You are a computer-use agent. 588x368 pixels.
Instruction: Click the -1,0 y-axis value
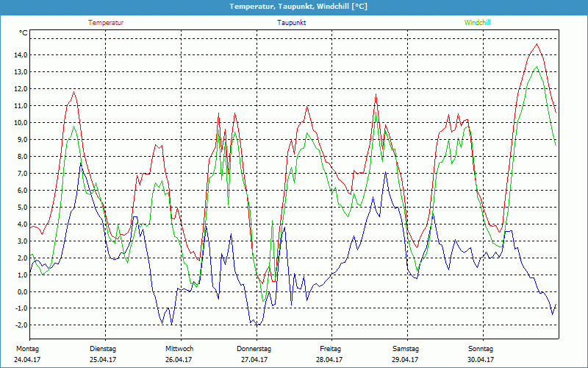[22, 308]
